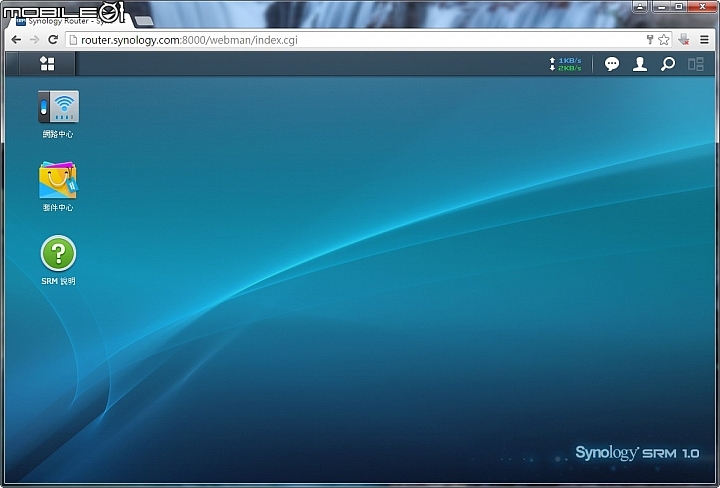The height and width of the screenshot is (488, 720).
Task: Maximize the browser window
Action: [x=679, y=6]
